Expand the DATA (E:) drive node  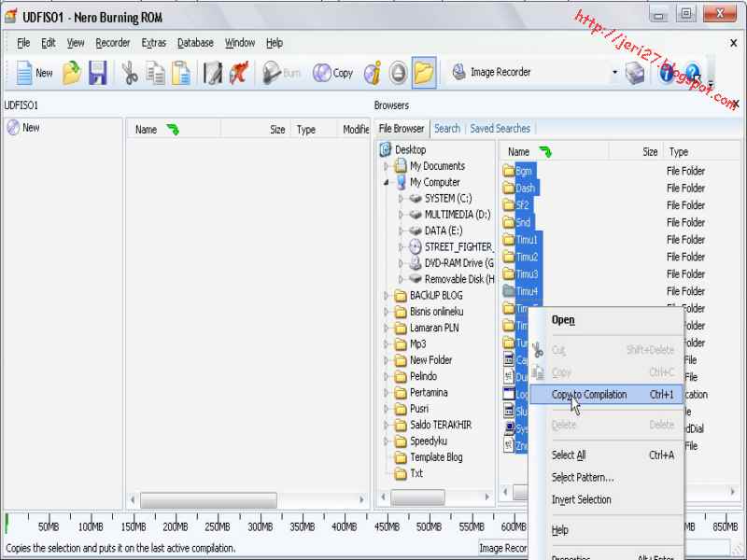pos(401,231)
